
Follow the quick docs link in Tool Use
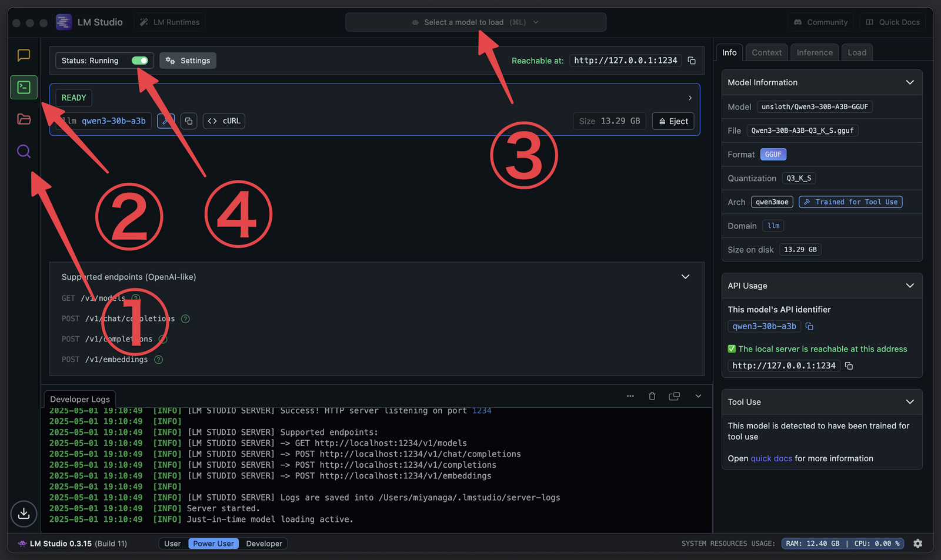click(772, 458)
